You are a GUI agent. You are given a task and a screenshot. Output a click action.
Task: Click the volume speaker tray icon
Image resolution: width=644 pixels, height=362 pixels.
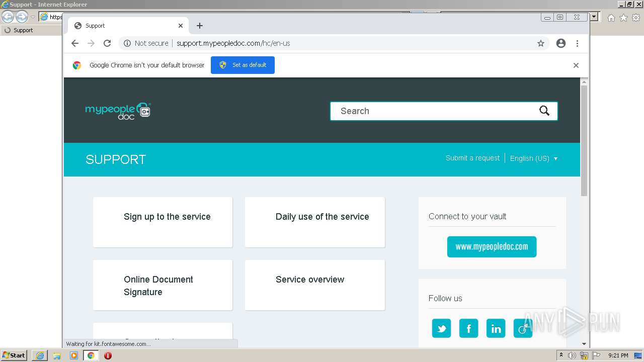572,355
